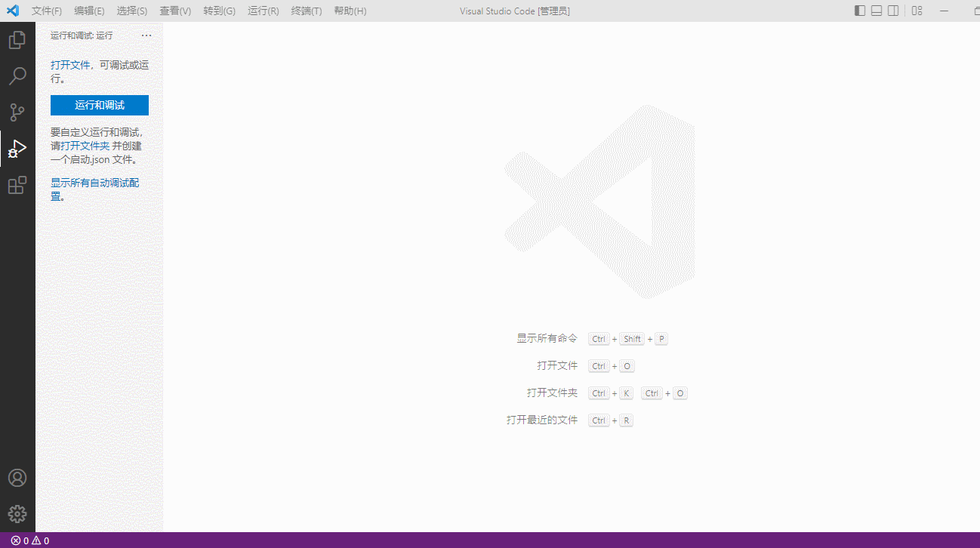
Task: Open the Manage settings gear
Action: (17, 513)
